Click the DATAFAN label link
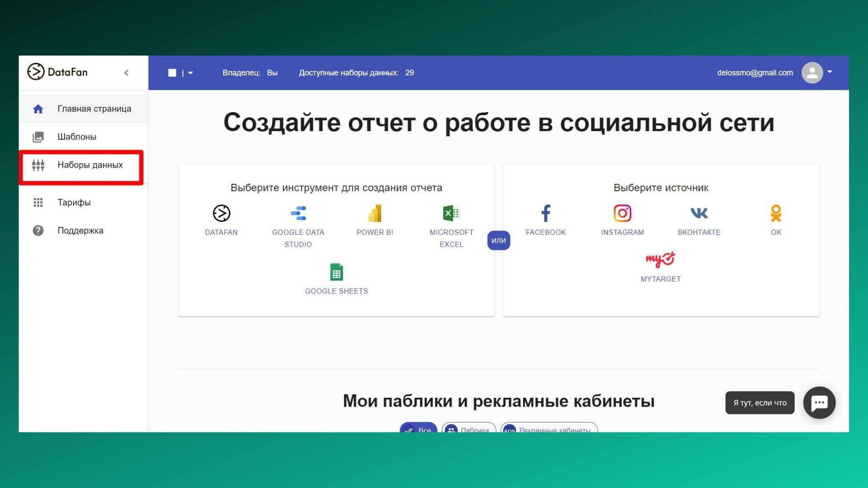Image resolution: width=868 pixels, height=488 pixels. click(x=221, y=232)
